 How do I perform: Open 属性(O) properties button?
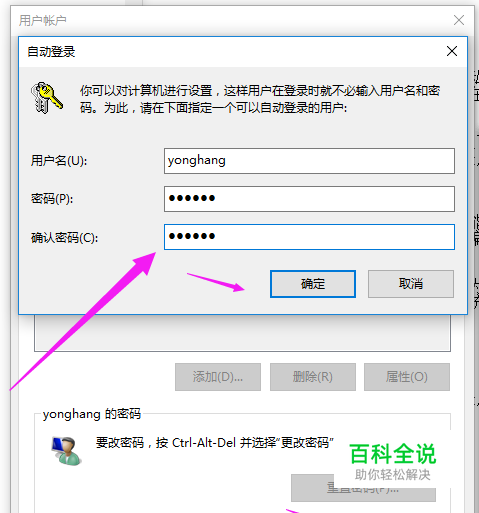coord(407,377)
